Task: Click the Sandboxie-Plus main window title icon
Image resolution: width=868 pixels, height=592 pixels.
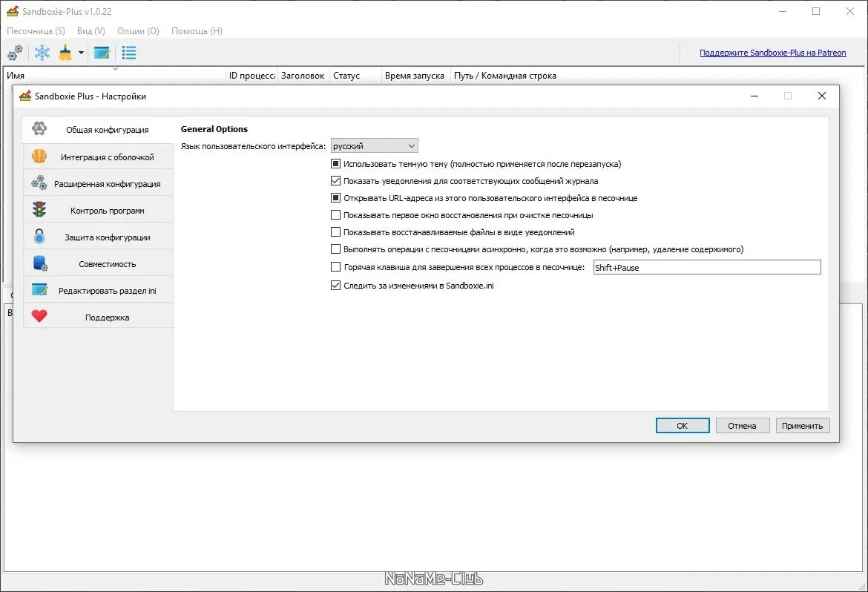Action: pos(12,11)
